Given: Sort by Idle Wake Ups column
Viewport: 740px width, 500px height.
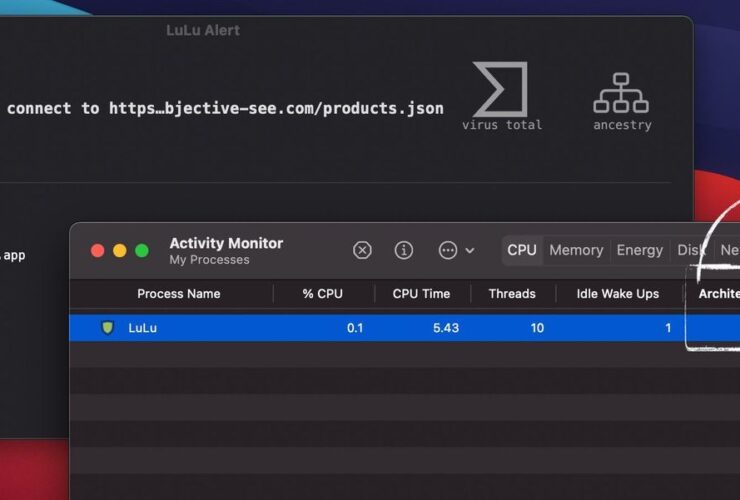Looking at the screenshot, I should (618, 294).
